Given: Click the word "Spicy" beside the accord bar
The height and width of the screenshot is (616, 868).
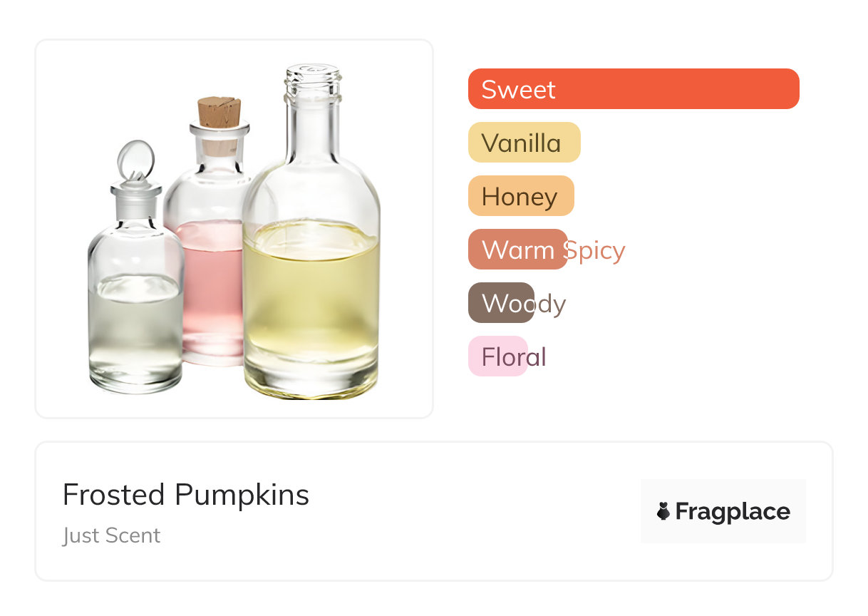Looking at the screenshot, I should click(x=596, y=250).
